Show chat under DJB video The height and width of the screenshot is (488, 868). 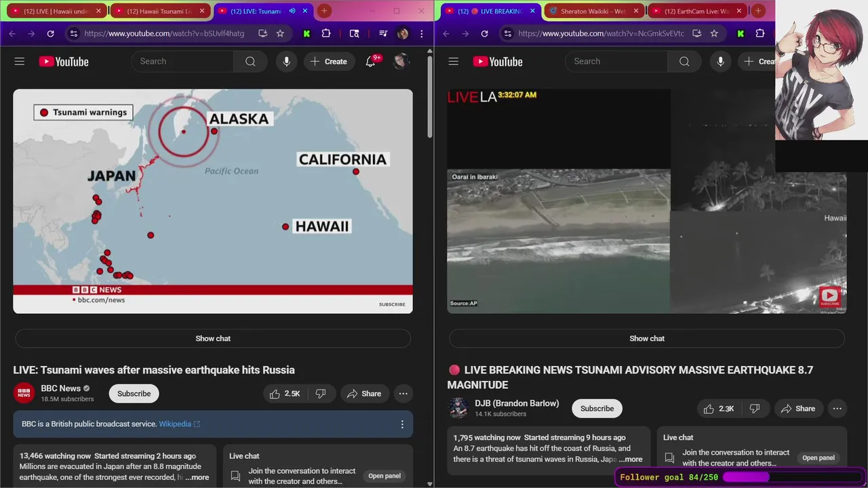tap(647, 339)
